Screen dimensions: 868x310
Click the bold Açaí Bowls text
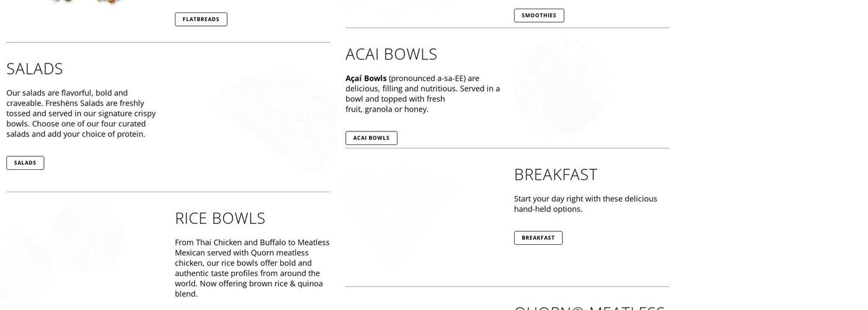click(x=366, y=79)
